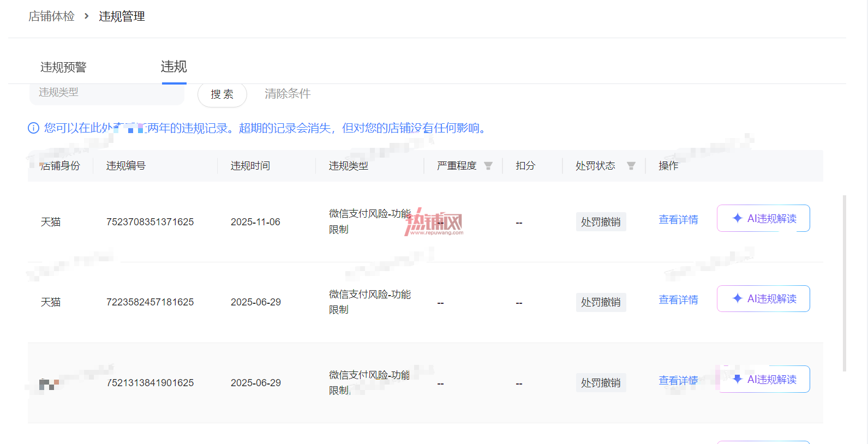Click sparkle icon in first AI违规解读 button
The width and height of the screenshot is (868, 444).
tap(737, 218)
